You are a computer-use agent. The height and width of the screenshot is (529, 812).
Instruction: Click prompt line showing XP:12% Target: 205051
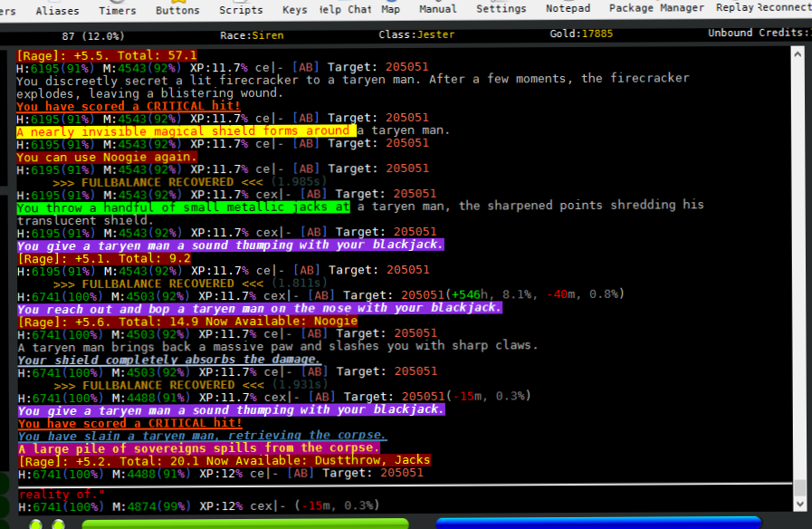pos(221,474)
